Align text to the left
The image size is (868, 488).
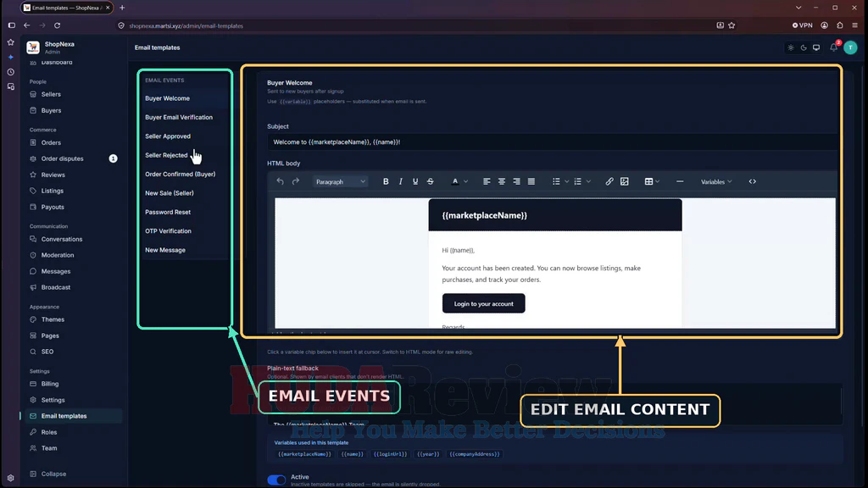(487, 181)
